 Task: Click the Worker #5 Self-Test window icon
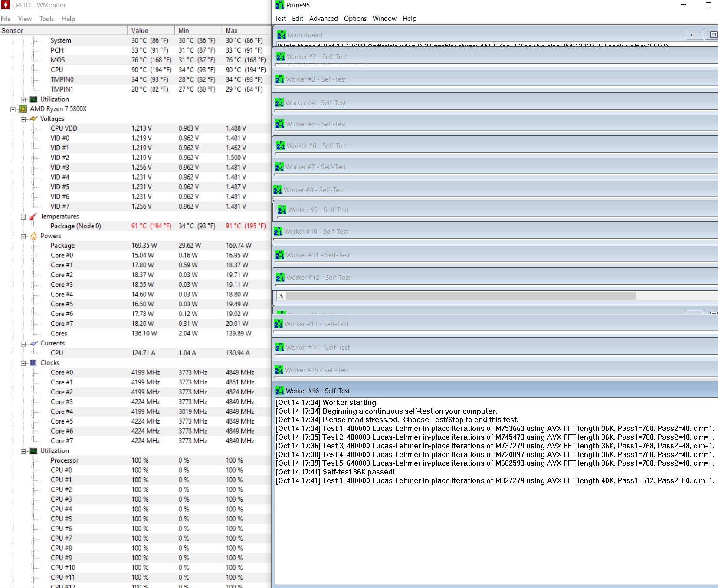pyautogui.click(x=280, y=124)
